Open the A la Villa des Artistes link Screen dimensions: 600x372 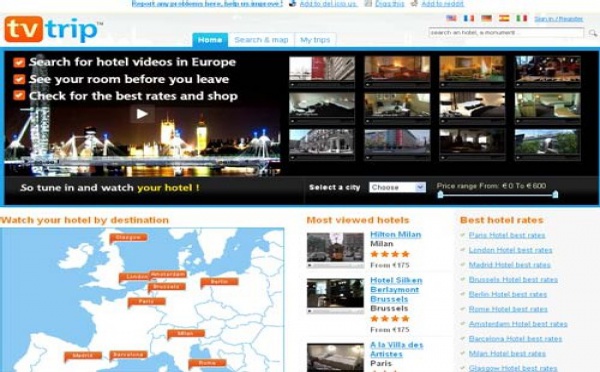tap(397, 349)
